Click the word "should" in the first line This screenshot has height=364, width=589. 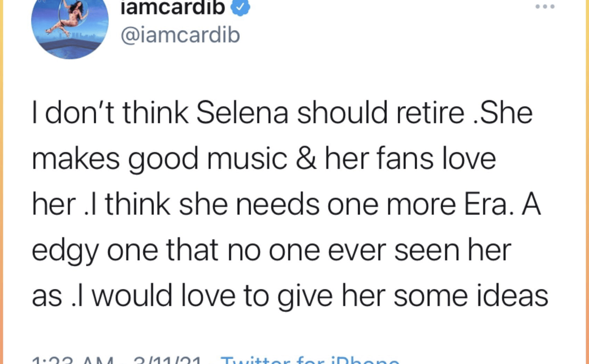342,113
